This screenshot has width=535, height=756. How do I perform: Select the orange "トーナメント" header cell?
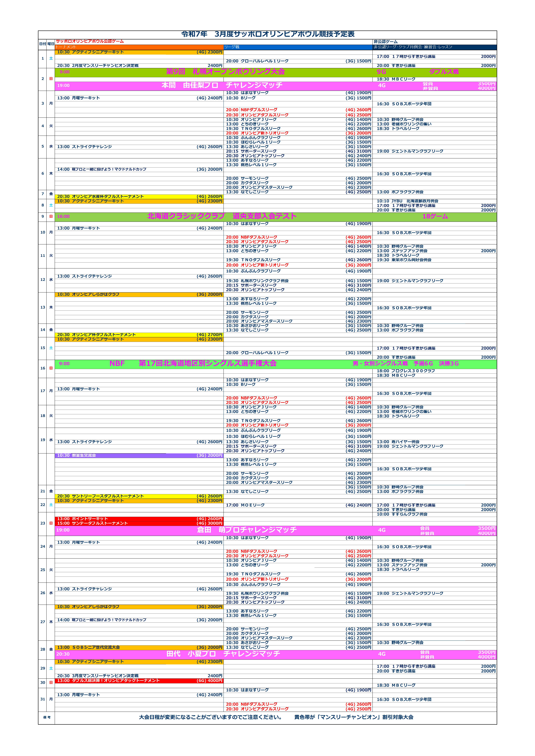[139, 47]
